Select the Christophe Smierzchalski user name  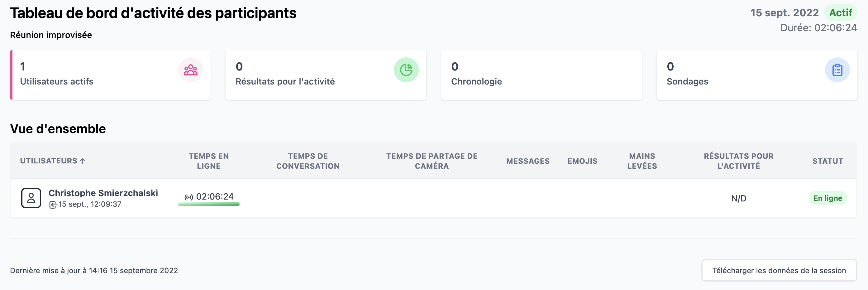point(103,193)
